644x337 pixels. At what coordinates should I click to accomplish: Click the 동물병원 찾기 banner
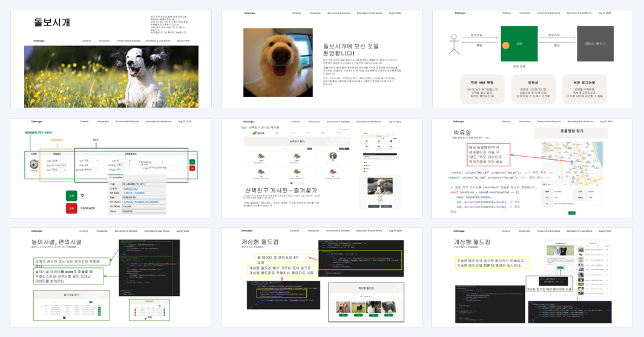click(x=571, y=132)
